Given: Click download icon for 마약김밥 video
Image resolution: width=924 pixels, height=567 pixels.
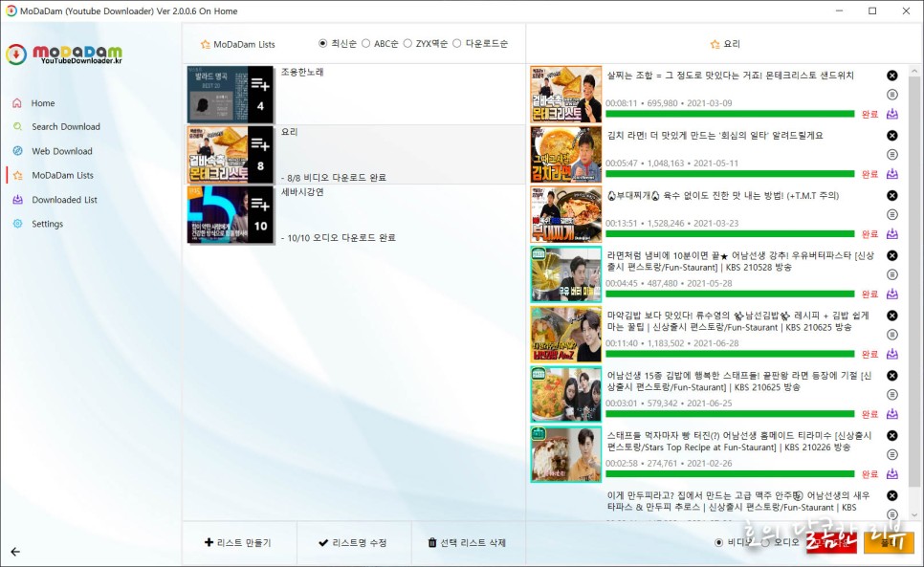Looking at the screenshot, I should pos(892,354).
